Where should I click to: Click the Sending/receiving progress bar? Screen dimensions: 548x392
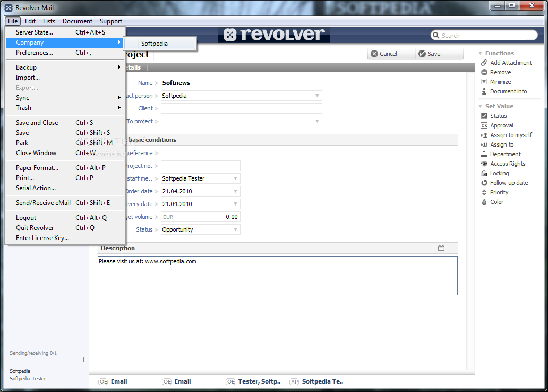pos(47,360)
